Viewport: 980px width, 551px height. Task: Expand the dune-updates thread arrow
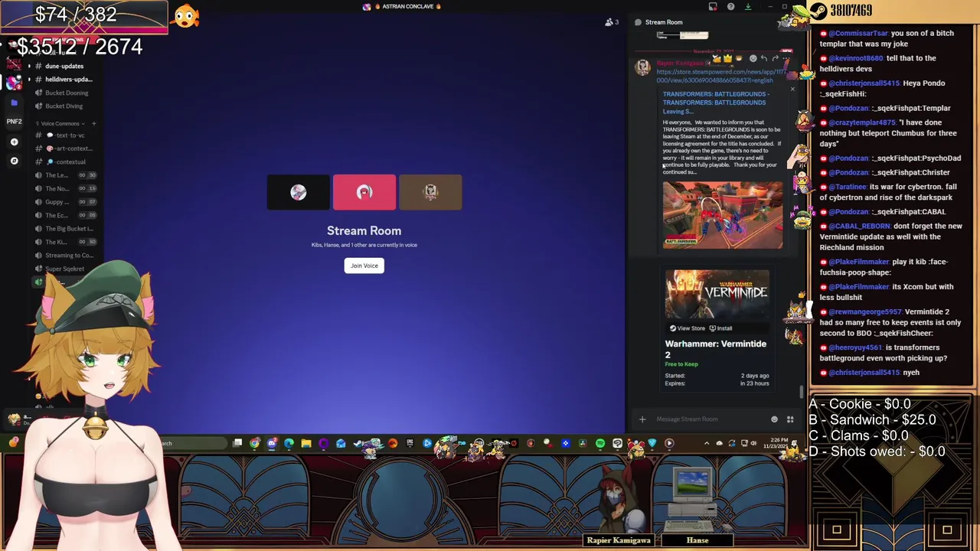pyautogui.click(x=29, y=66)
